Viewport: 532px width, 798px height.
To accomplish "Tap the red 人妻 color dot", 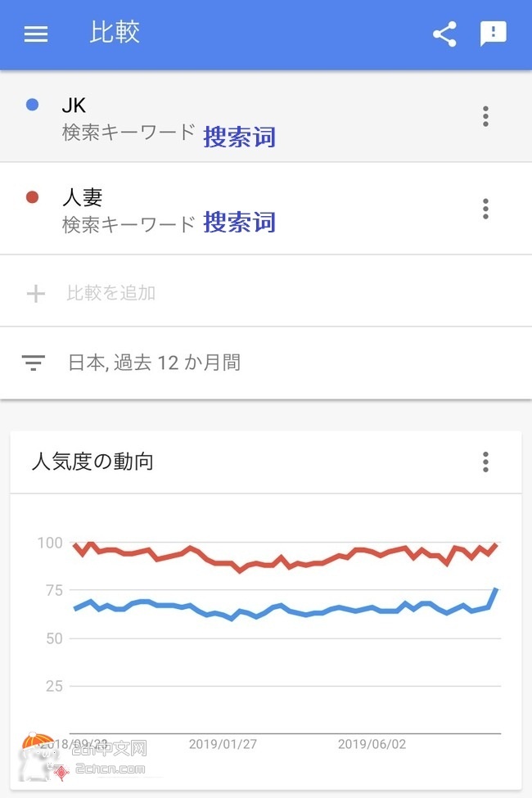I will coord(33,197).
